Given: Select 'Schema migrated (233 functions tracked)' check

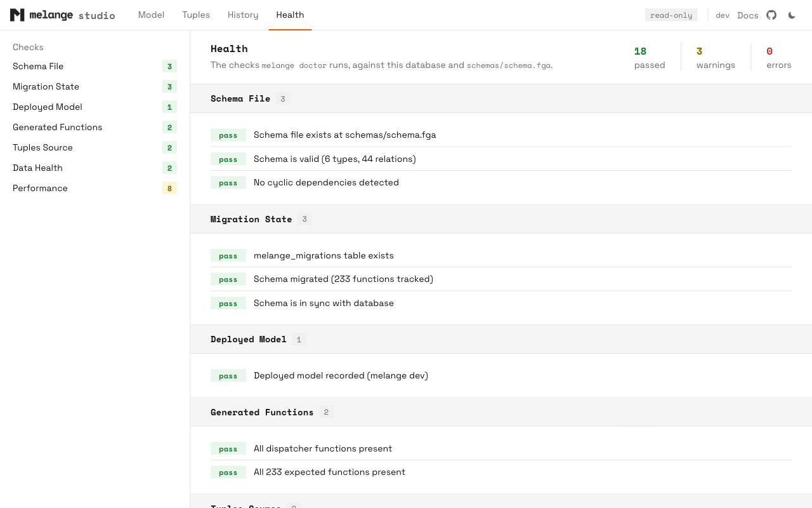Looking at the screenshot, I should point(501,279).
